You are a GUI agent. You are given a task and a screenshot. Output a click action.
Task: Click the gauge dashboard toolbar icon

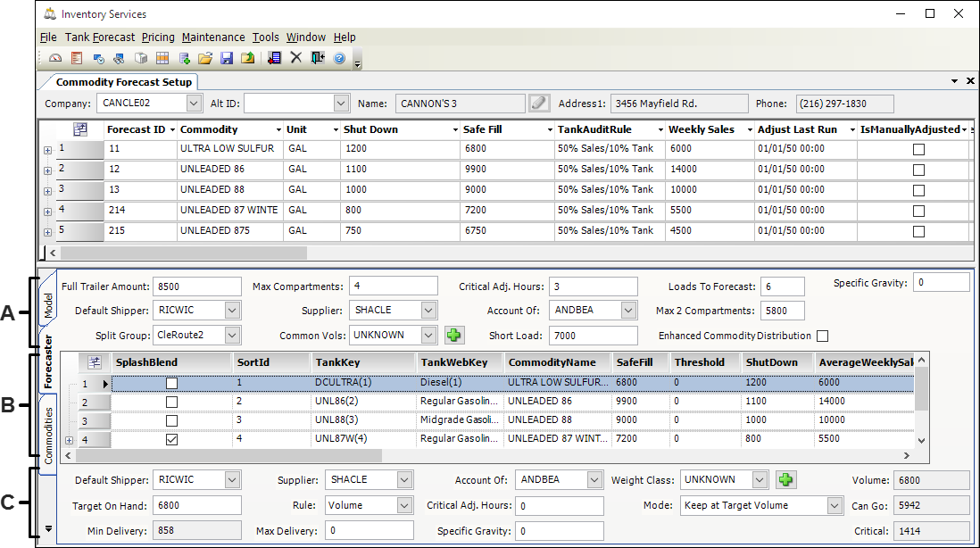click(55, 58)
